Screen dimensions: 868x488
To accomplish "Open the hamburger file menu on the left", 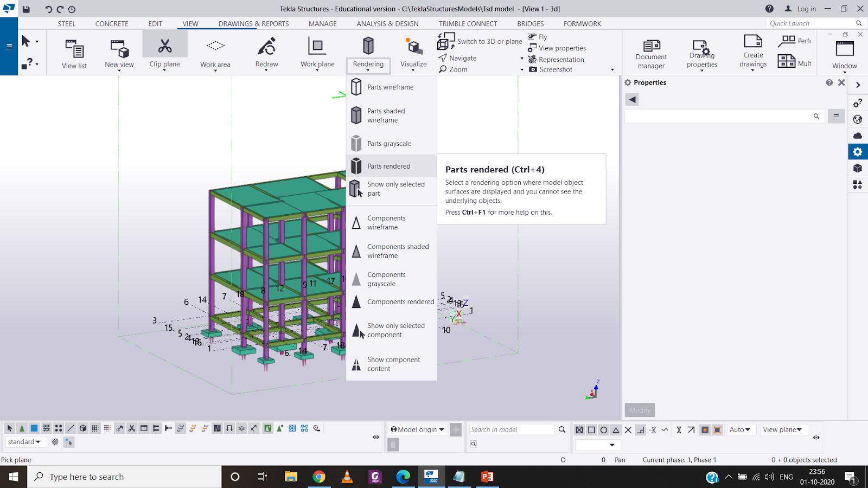I will click(9, 47).
